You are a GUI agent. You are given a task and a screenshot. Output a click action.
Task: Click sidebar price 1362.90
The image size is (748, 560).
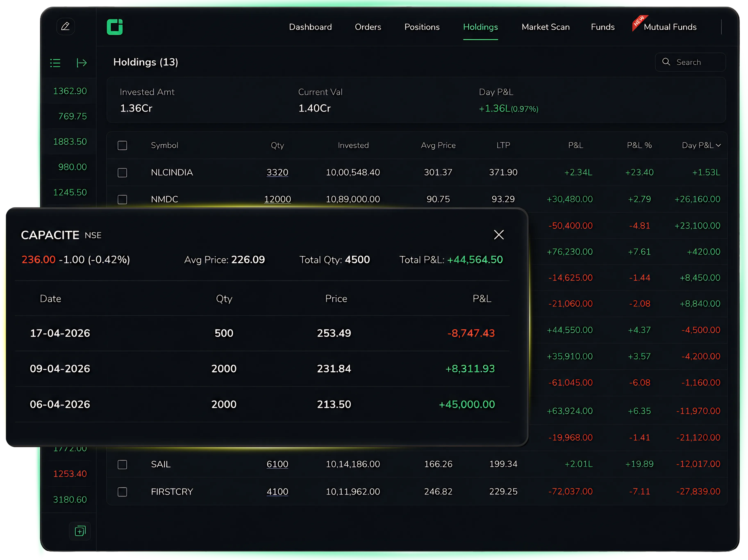pyautogui.click(x=70, y=91)
